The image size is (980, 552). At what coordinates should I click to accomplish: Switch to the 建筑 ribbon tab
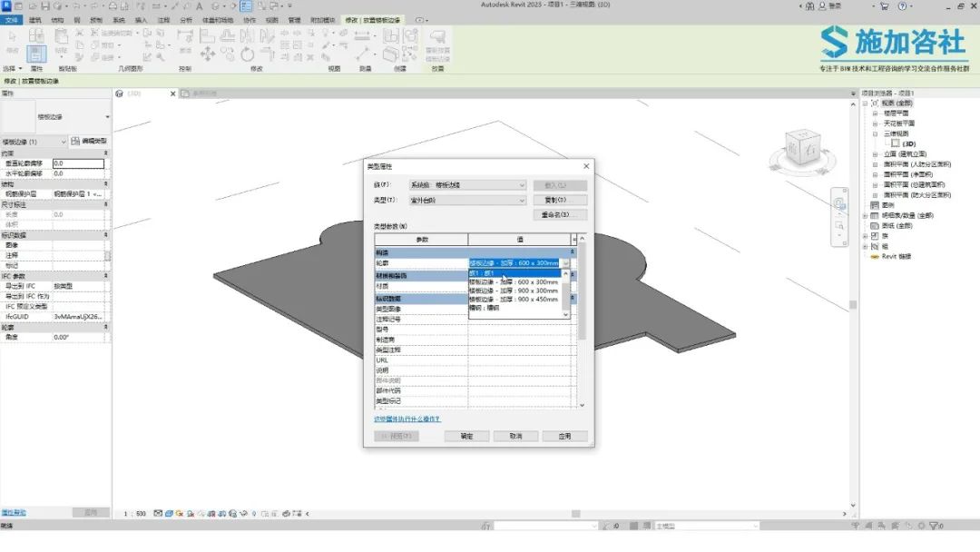point(35,20)
